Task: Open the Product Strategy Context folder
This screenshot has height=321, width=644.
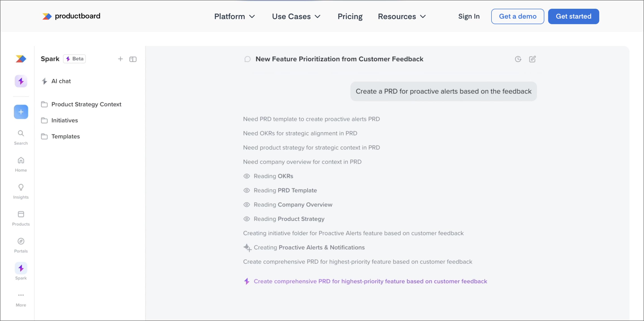Action: click(81, 104)
